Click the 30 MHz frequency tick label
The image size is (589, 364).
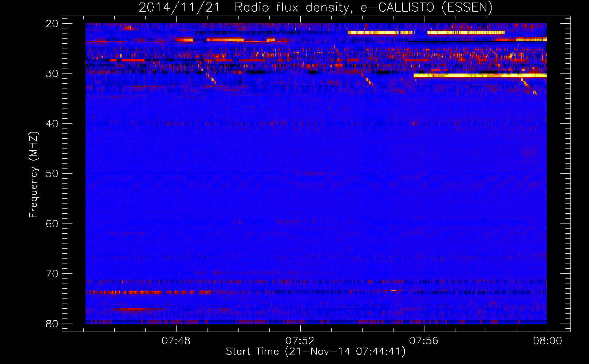pos(52,74)
